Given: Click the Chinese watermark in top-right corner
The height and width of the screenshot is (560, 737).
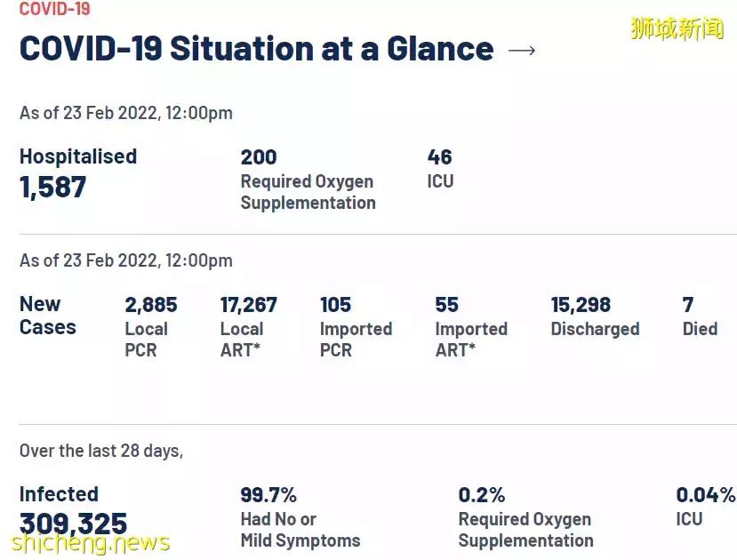Looking at the screenshot, I should 677,28.
